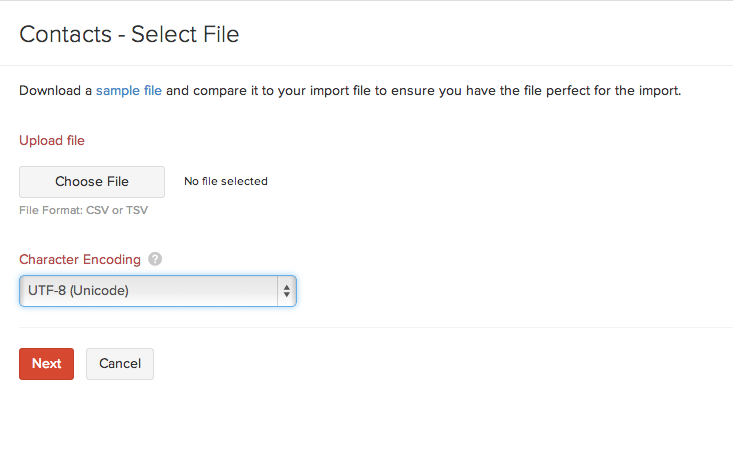Open the sample file link
The width and height of the screenshot is (733, 461).
128,91
